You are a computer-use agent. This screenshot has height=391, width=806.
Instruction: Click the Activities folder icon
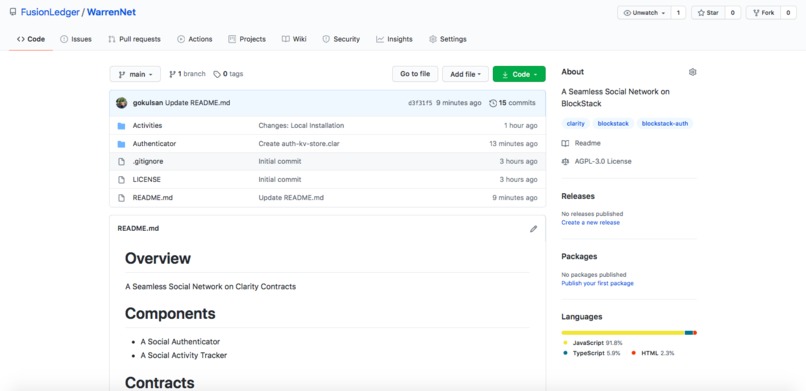pyautogui.click(x=121, y=126)
